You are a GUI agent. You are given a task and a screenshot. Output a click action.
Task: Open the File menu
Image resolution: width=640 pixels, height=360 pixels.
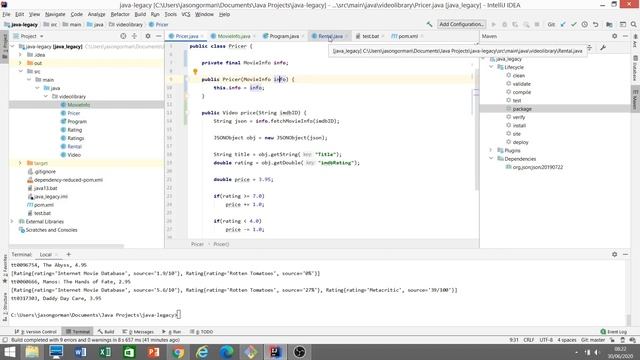pyautogui.click(x=6, y=14)
